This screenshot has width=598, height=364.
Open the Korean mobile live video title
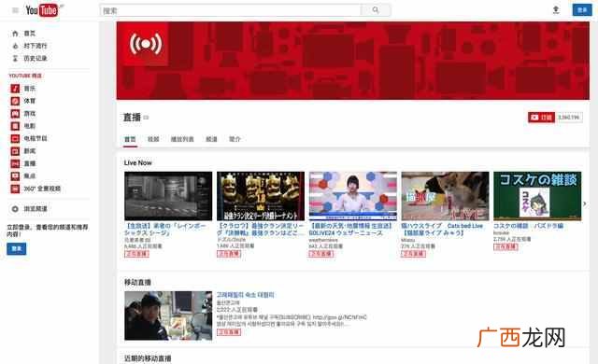point(245,295)
